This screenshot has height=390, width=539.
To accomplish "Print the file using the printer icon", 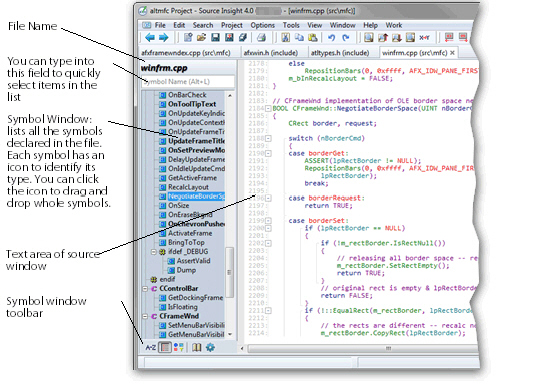I will [262, 37].
